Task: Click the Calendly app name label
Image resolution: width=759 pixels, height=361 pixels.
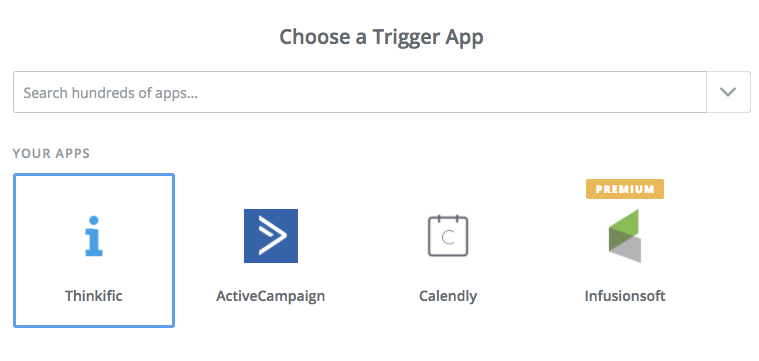Action: pyautogui.click(x=448, y=296)
